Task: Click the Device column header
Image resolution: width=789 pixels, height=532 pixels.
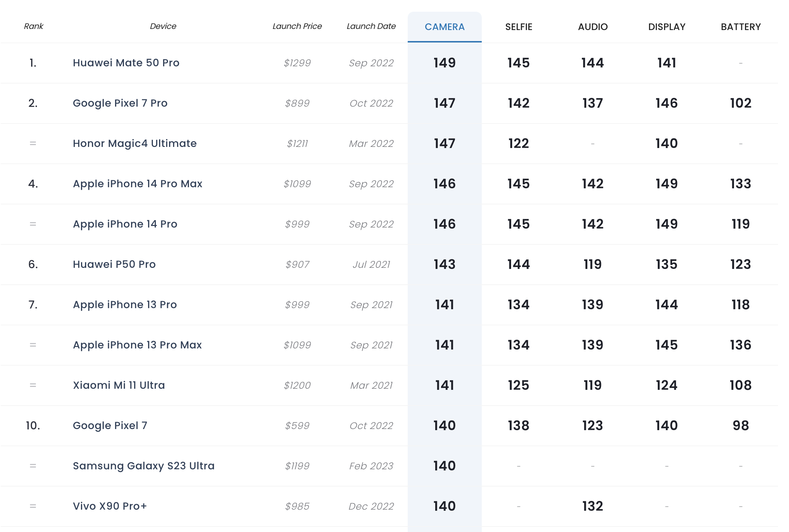Action: [x=163, y=26]
